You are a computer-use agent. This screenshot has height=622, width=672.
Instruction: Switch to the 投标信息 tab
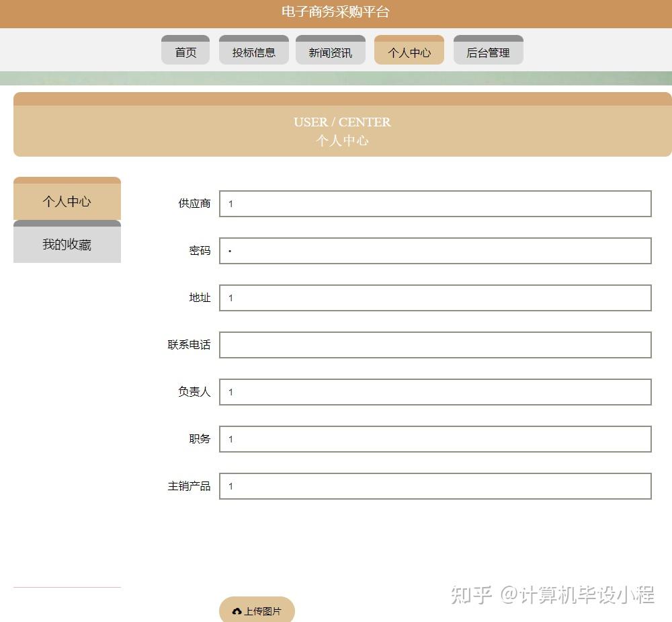[x=253, y=52]
